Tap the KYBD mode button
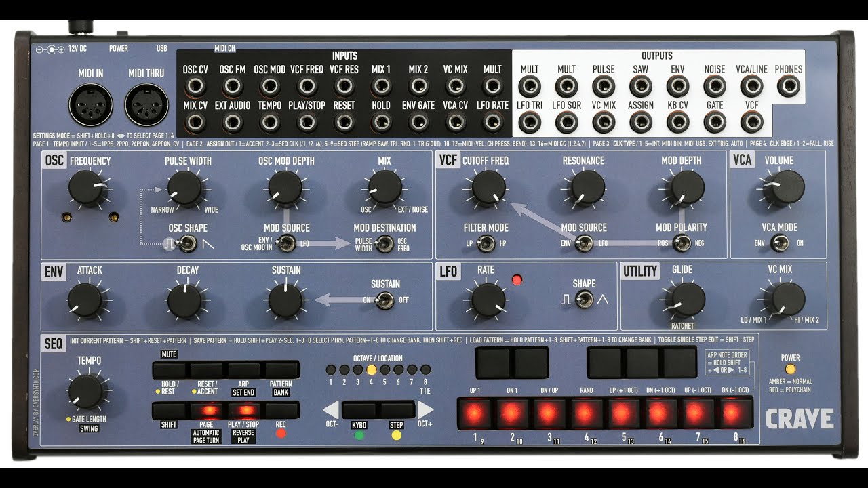Screen dimensions: 868x488 (x=359, y=410)
